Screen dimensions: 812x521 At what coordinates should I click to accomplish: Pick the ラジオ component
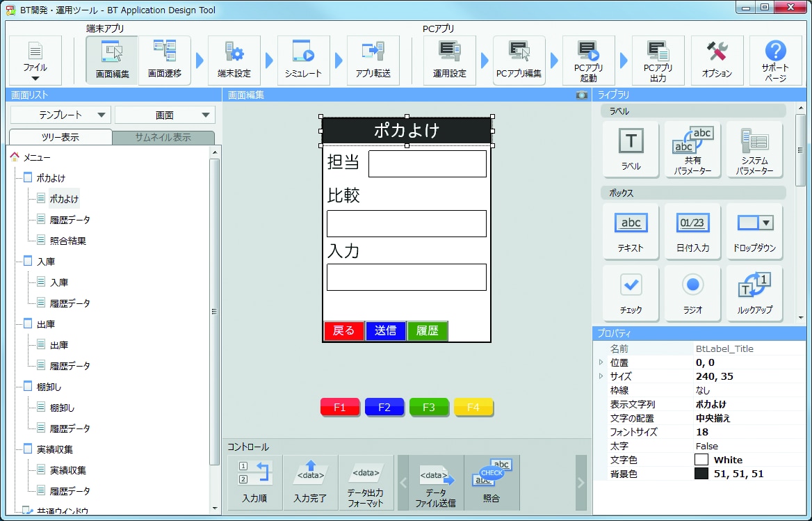692,293
